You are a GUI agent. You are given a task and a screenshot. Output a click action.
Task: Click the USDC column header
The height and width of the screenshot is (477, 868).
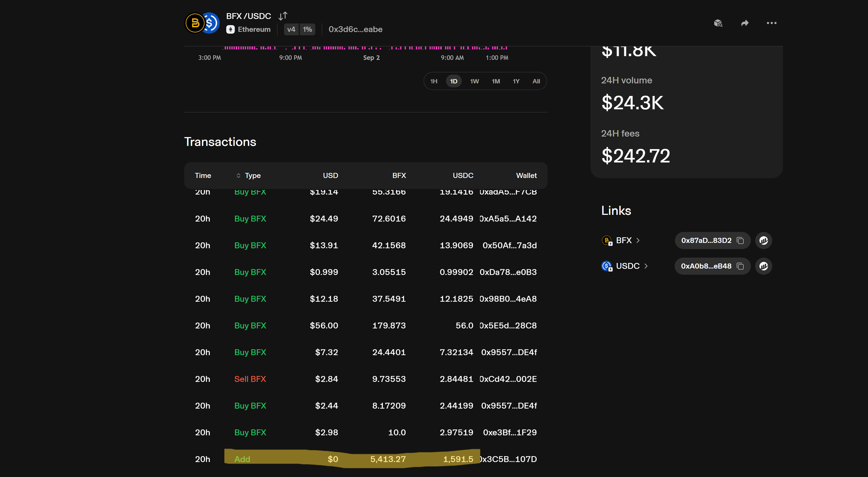point(463,176)
